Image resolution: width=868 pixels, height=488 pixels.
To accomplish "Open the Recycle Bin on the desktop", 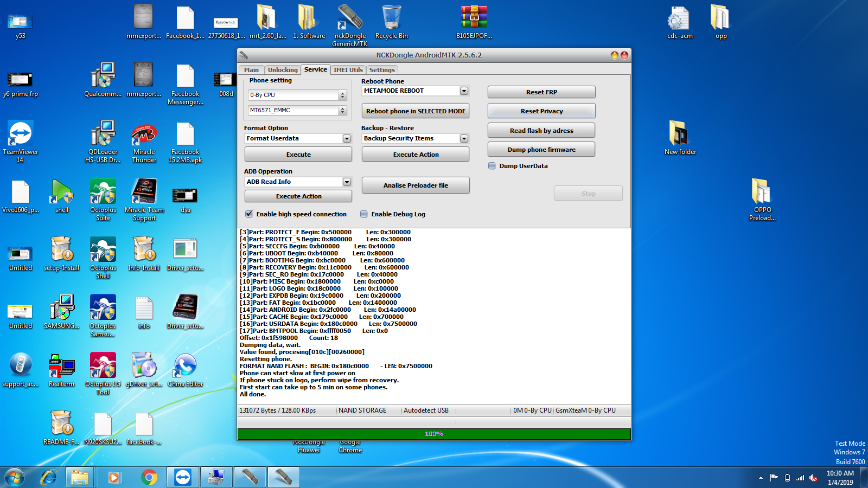I will (x=391, y=22).
